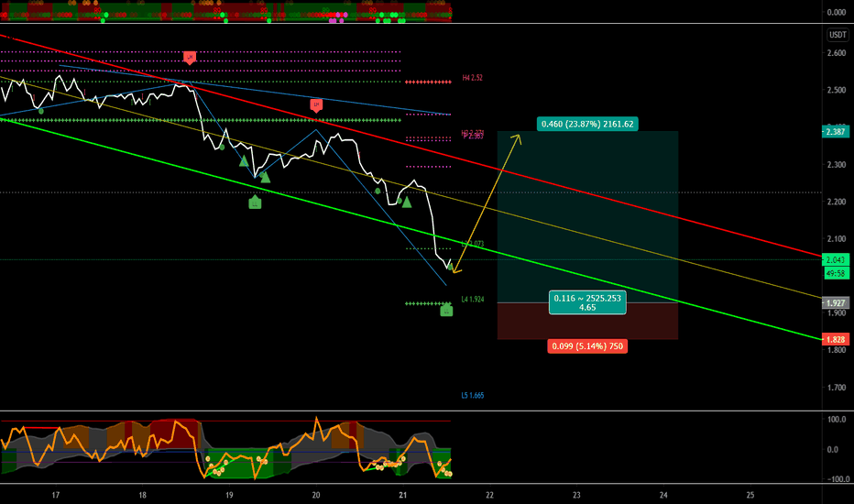854x504 pixels.
Task: Open the USDT currency selector on price axis
Action: tap(838, 35)
